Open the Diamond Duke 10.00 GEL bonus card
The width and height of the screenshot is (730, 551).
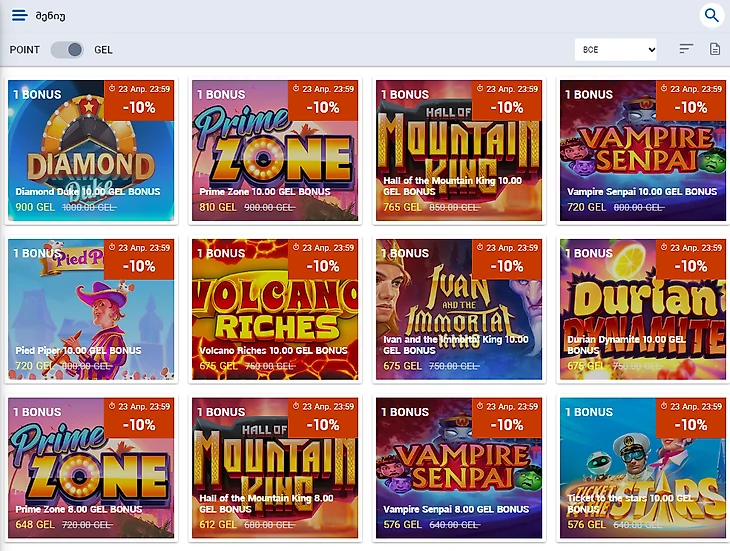tap(91, 150)
